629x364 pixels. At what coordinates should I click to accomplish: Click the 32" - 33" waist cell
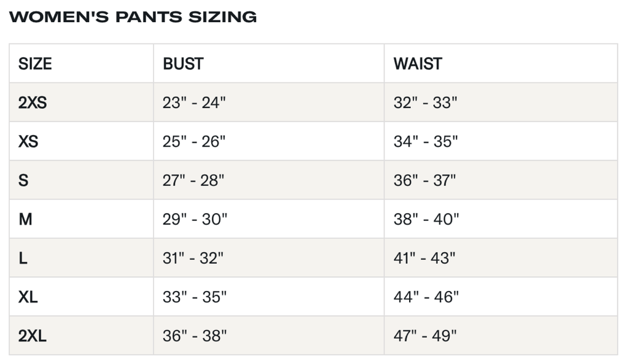[x=426, y=103]
